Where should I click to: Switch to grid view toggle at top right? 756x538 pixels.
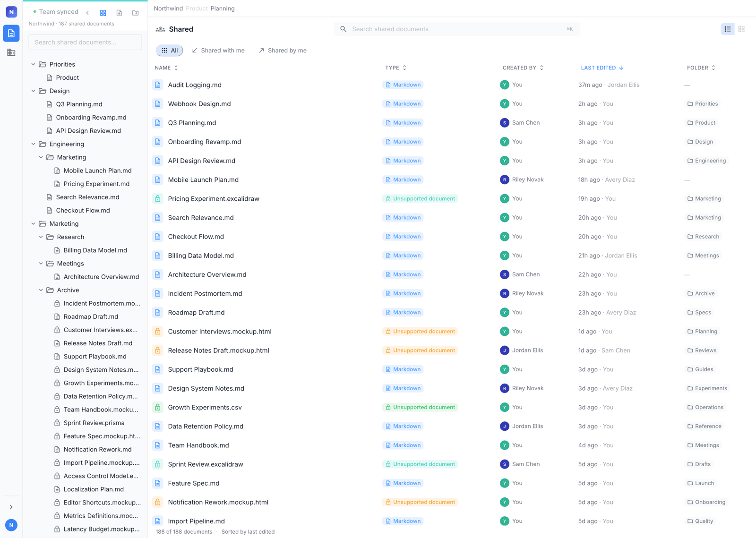[741, 29]
